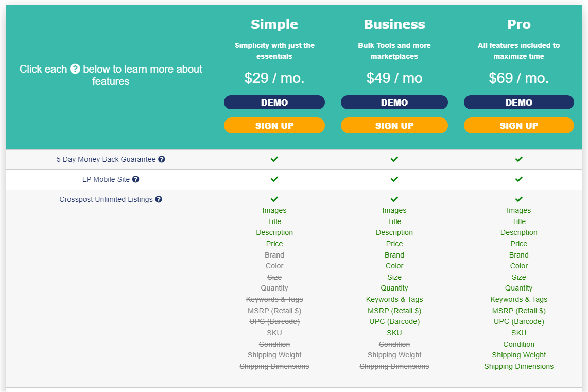This screenshot has height=392, width=588.
Task: Click the 5 Day Money Back Guarantee label
Action: [106, 159]
